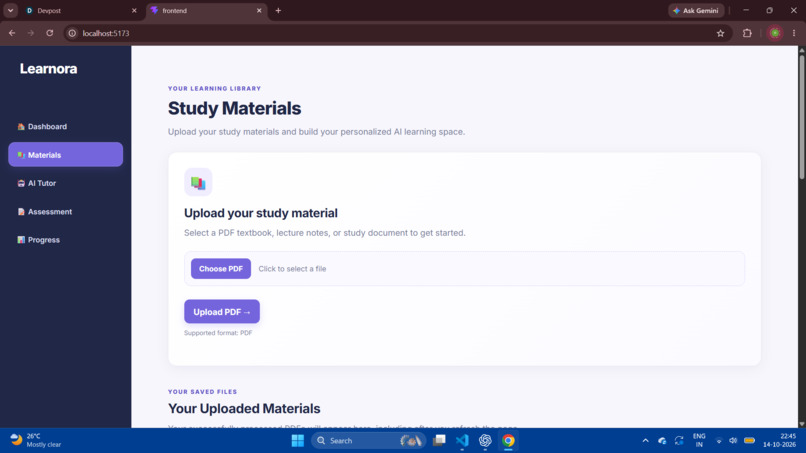Click the 'Your Uploaded Materials' heading
806x453 pixels.
(x=244, y=409)
